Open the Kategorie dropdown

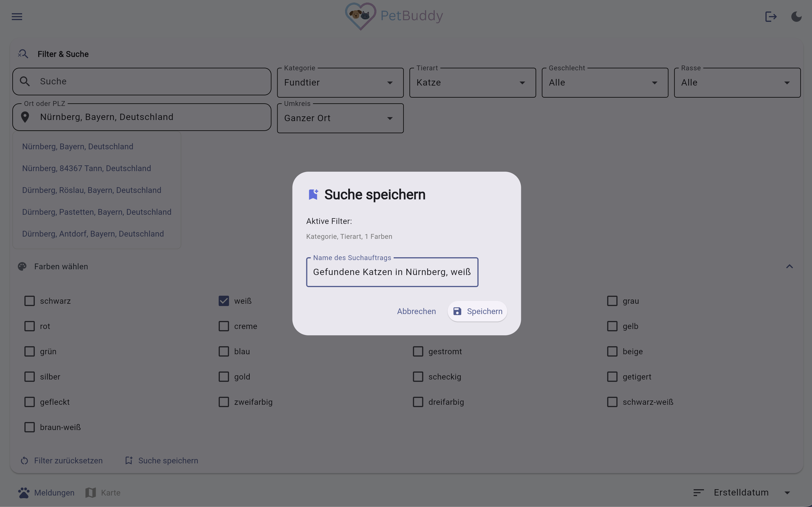340,83
